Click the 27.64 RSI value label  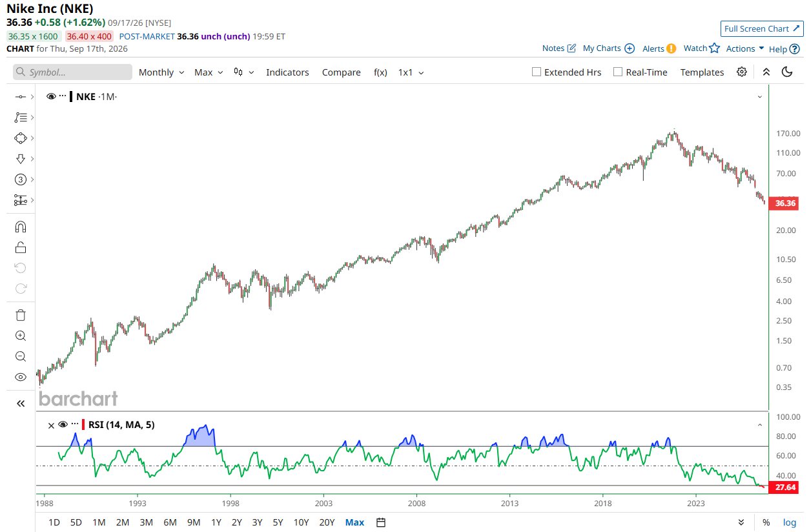[x=785, y=487]
